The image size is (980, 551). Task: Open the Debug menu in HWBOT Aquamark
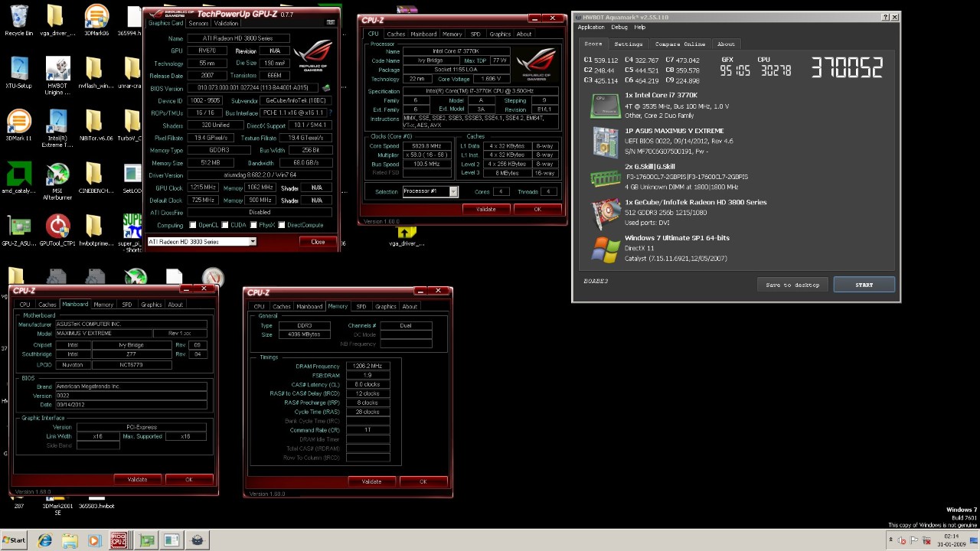[x=619, y=27]
